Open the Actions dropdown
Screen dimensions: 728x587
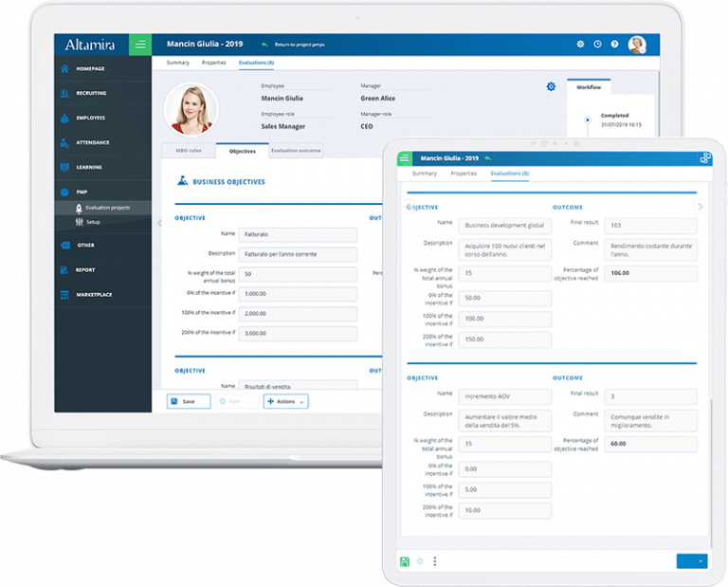click(x=286, y=401)
